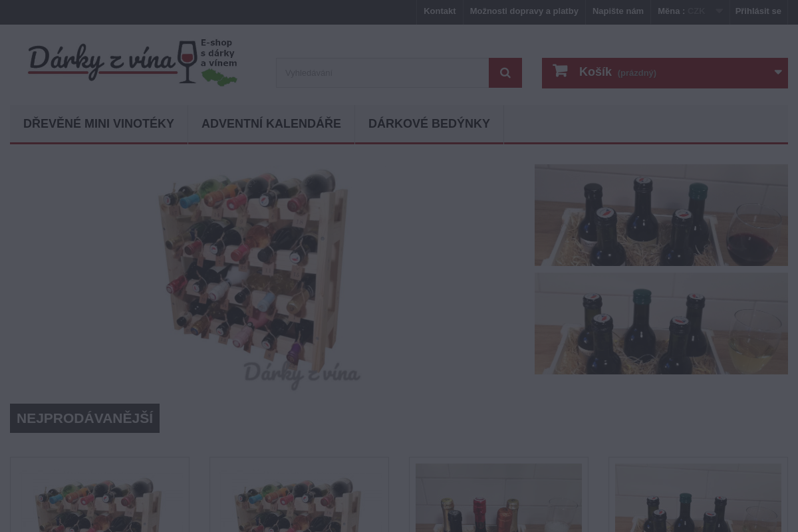Open third bestseller product with colored bottle caps
798x532 pixels.
pos(499,497)
